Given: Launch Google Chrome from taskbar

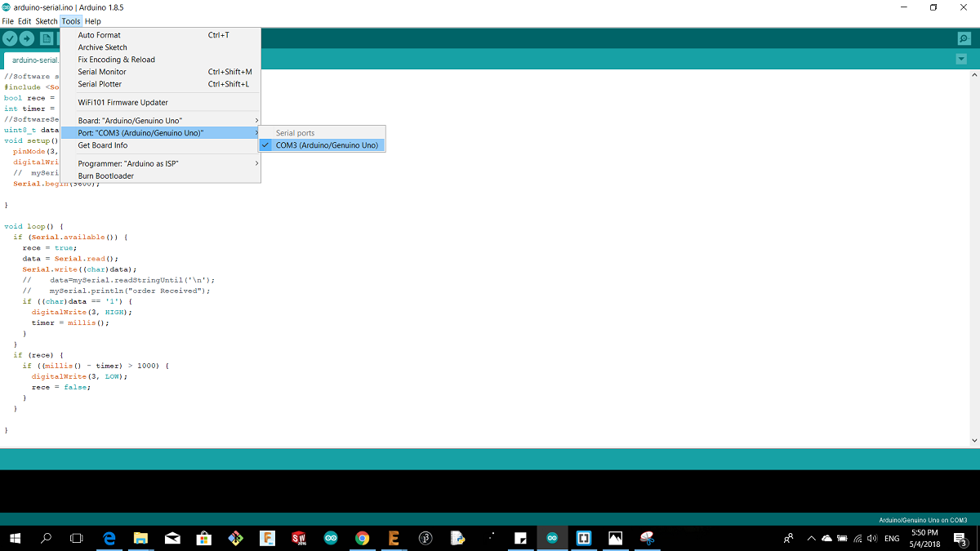Looking at the screenshot, I should [363, 538].
